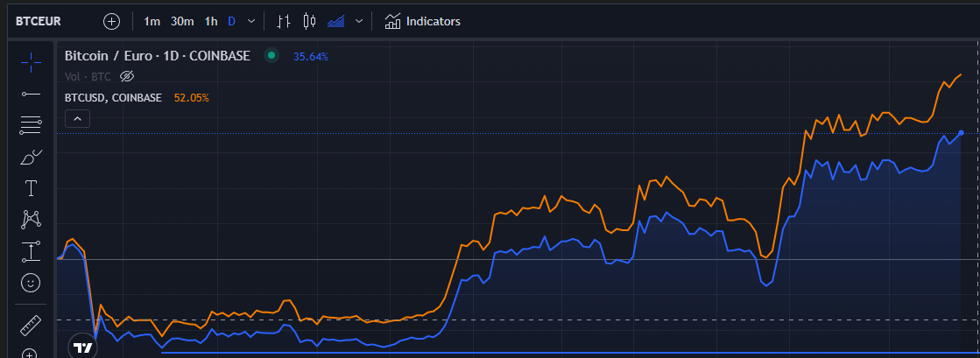Expand the chart style dropdown arrow

pos(359,21)
